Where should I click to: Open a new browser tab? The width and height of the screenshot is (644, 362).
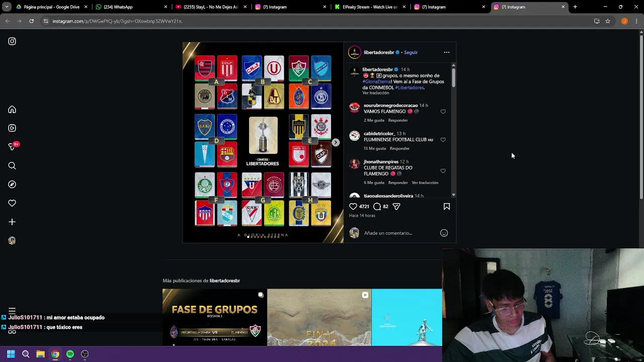pyautogui.click(x=575, y=7)
